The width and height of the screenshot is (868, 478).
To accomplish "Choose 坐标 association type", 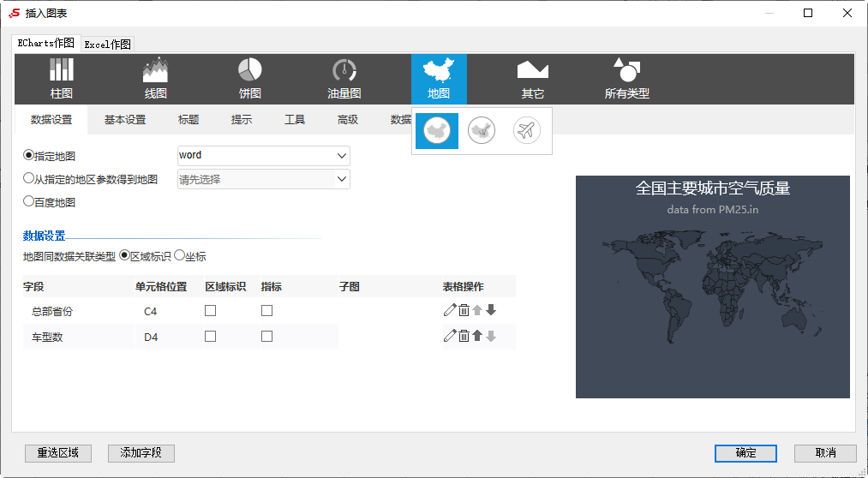I will [x=179, y=255].
